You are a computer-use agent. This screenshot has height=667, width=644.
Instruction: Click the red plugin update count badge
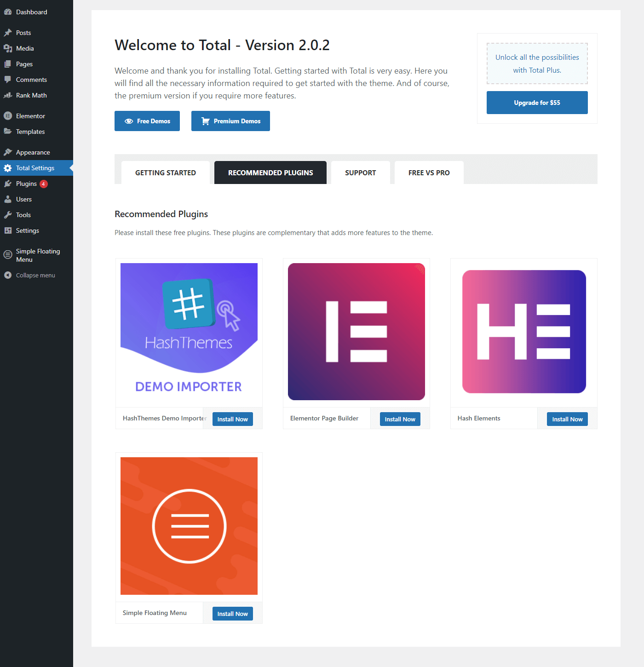coord(44,184)
